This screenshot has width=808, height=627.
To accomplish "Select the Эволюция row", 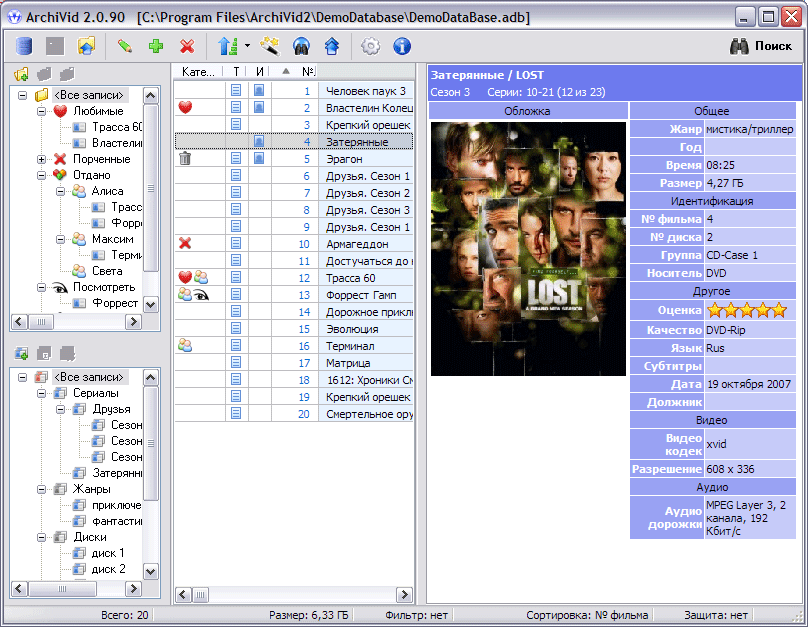I will pyautogui.click(x=294, y=329).
